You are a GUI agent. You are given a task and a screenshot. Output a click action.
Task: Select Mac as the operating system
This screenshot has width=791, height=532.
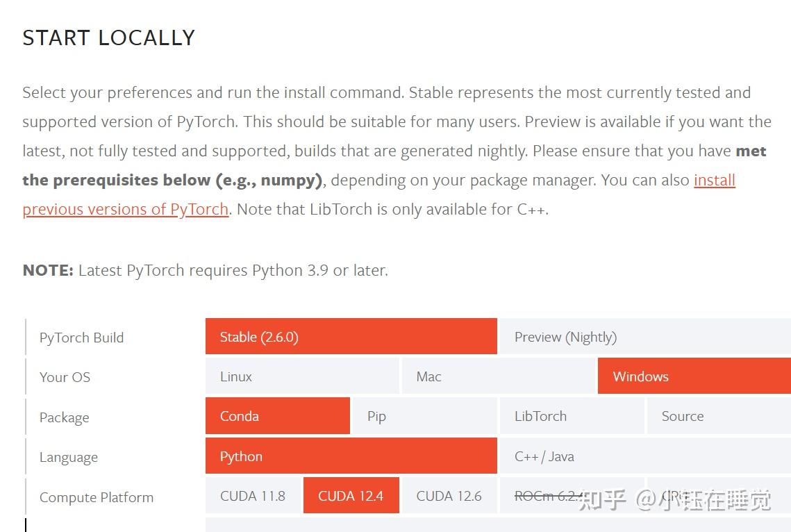(499, 376)
